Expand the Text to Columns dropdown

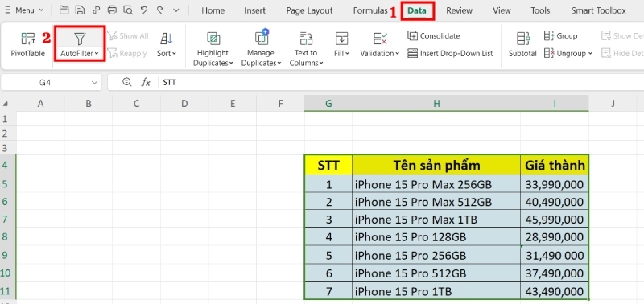pyautogui.click(x=321, y=64)
